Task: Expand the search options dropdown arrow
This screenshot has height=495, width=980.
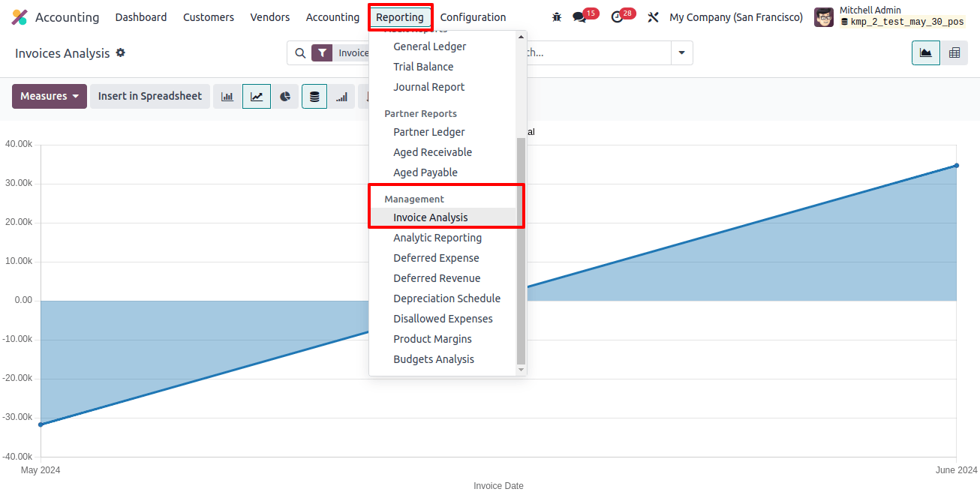Action: tap(681, 53)
